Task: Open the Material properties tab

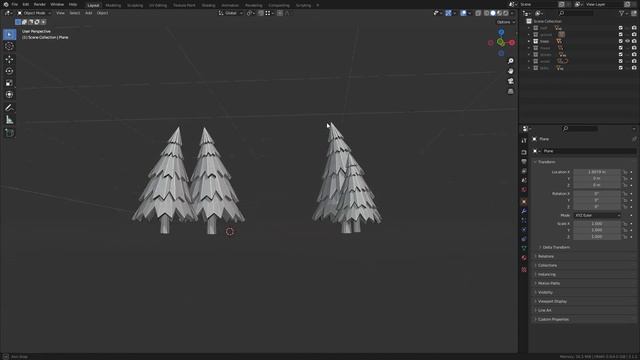Action: (x=524, y=258)
